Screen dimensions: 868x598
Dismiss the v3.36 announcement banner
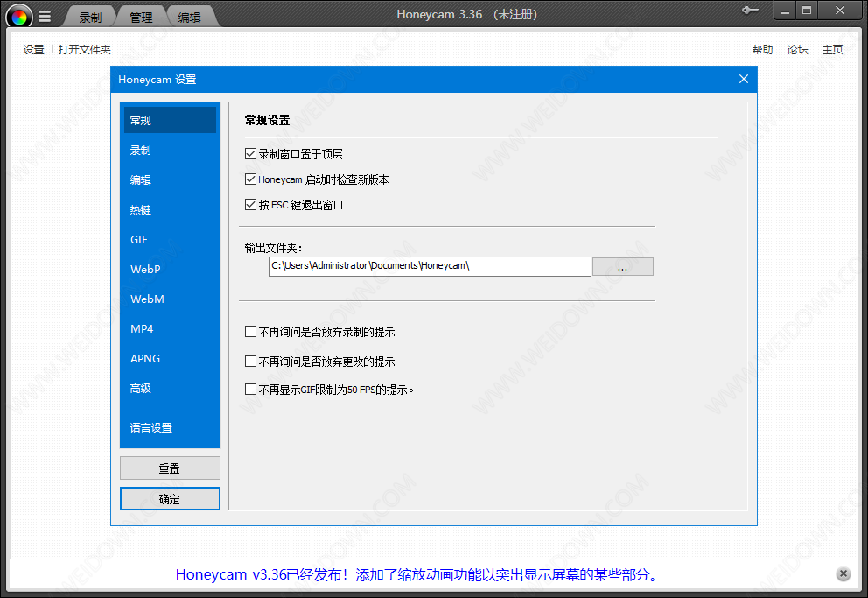coord(843,574)
